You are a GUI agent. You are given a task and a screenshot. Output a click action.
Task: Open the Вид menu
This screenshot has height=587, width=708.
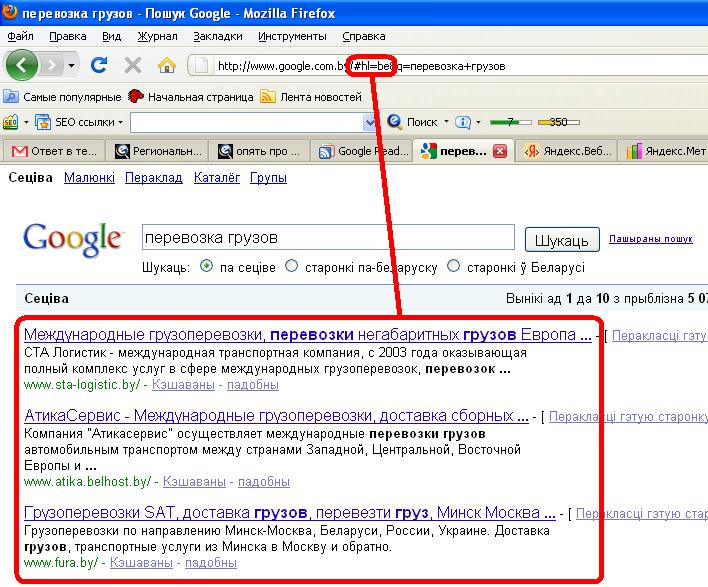point(111,36)
